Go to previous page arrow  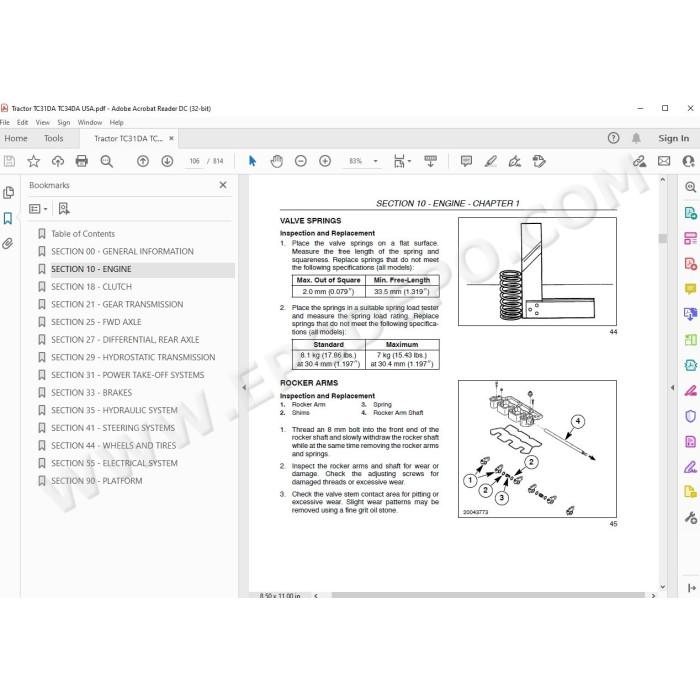click(x=143, y=161)
